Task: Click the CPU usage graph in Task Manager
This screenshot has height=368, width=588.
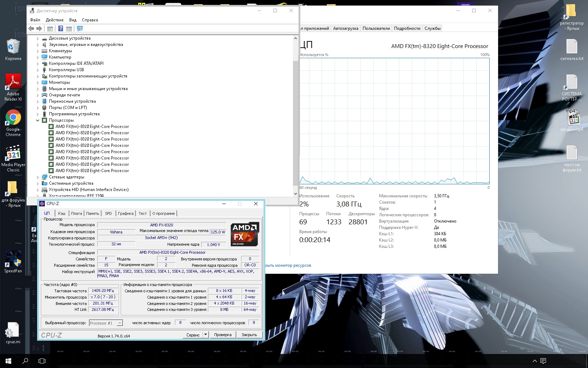Action: pyautogui.click(x=394, y=121)
